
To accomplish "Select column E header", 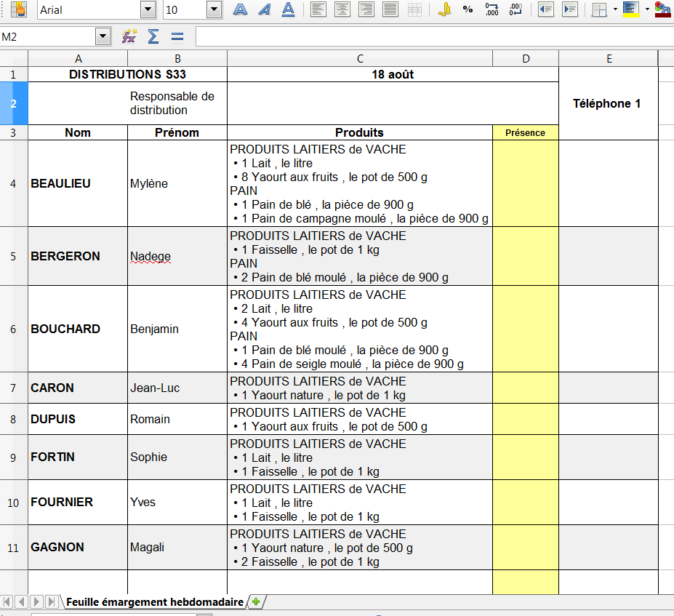I will (x=609, y=58).
